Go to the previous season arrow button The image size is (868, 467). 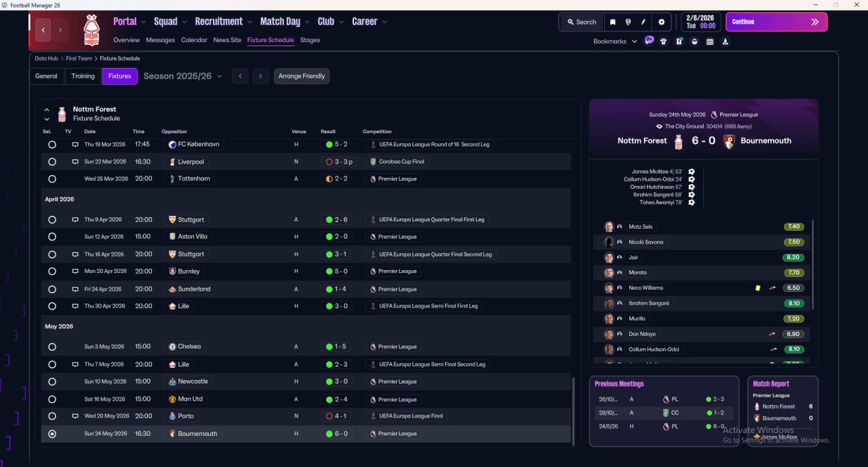tap(240, 76)
